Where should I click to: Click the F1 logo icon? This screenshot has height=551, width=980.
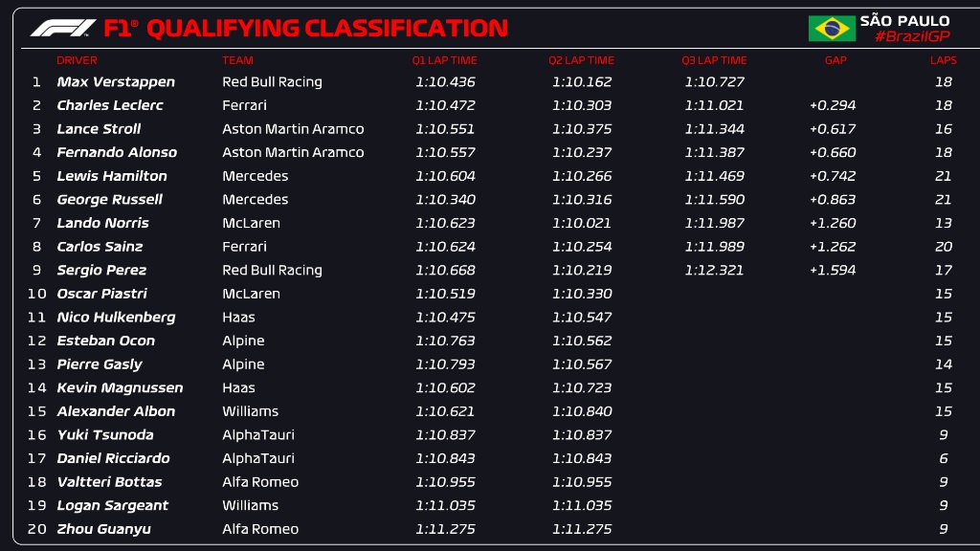[63, 28]
